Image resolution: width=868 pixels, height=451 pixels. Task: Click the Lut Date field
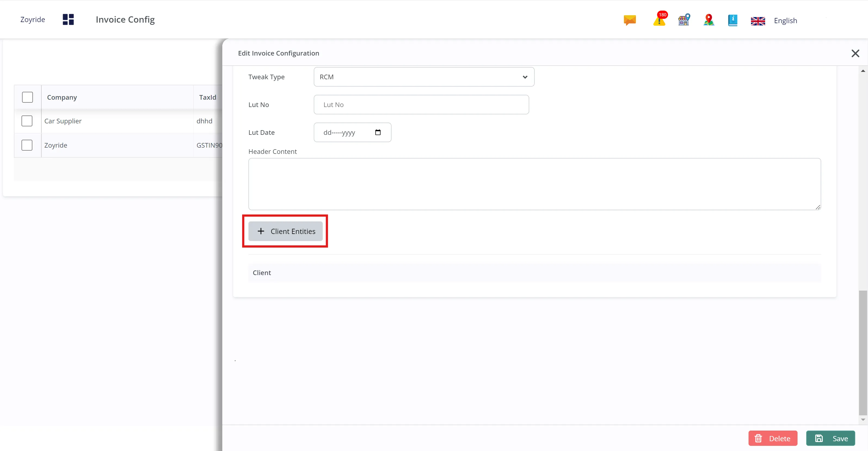[x=352, y=132]
